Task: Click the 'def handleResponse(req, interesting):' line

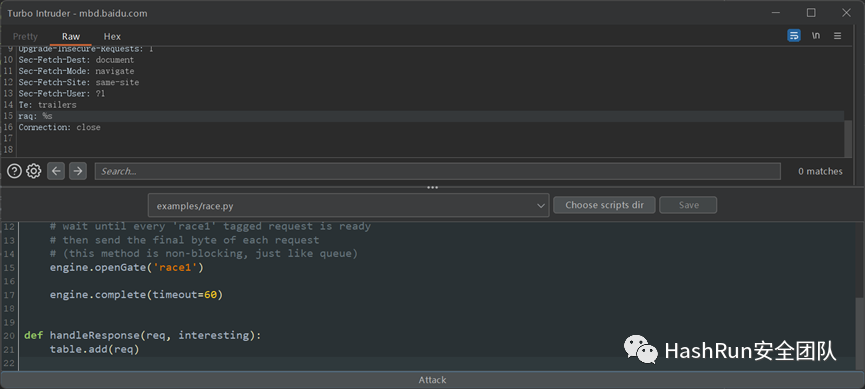Action: [142, 335]
